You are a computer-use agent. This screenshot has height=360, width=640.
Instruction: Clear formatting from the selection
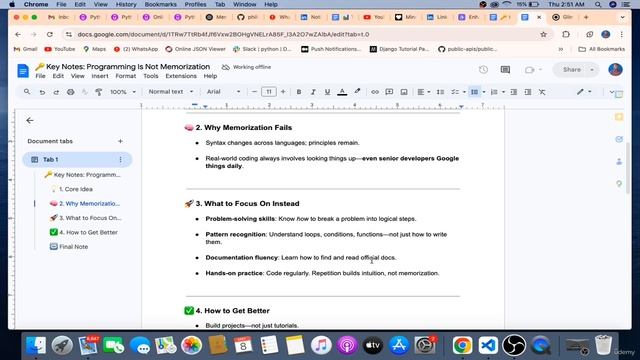point(542,92)
